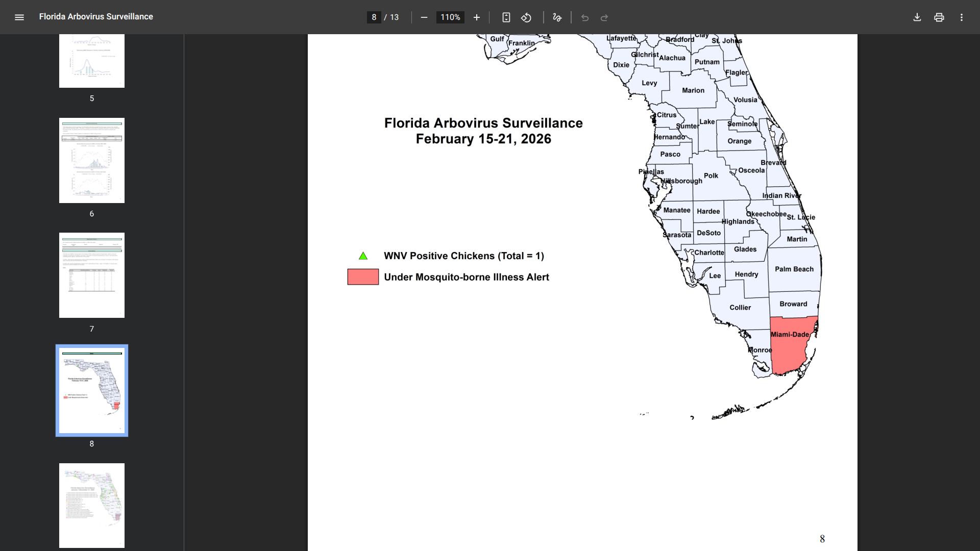The image size is (980, 551).
Task: Activate the draw annotation tool
Action: click(x=557, y=17)
